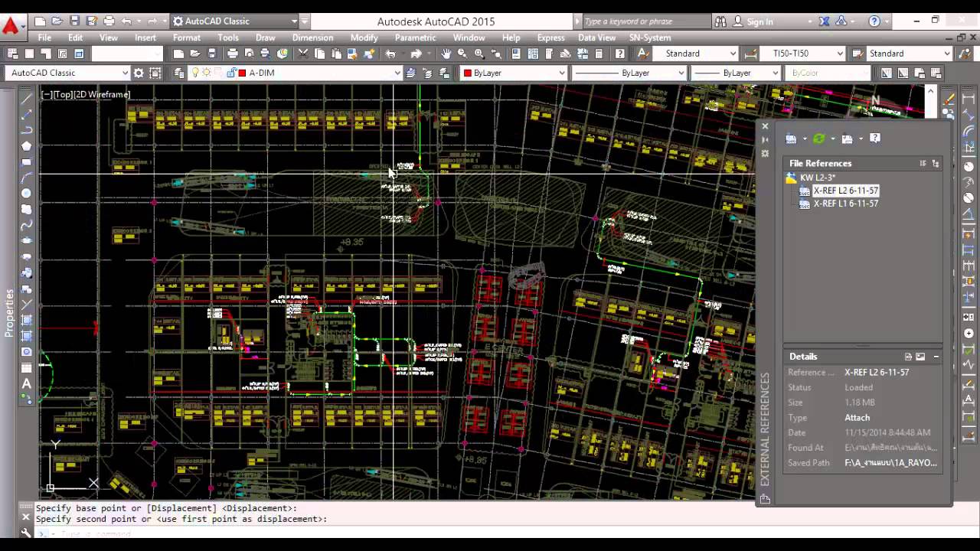Open the File menu
Viewport: 980px width, 551px height.
44,37
